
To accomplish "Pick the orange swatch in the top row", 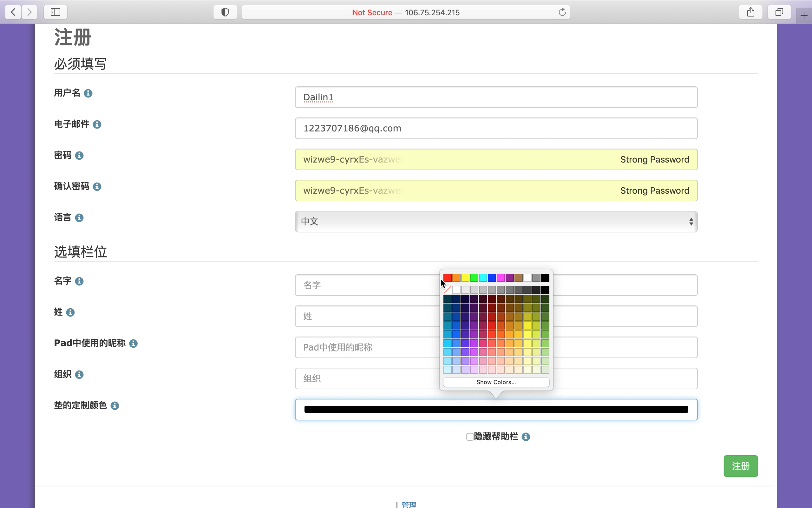I will pyautogui.click(x=456, y=278).
